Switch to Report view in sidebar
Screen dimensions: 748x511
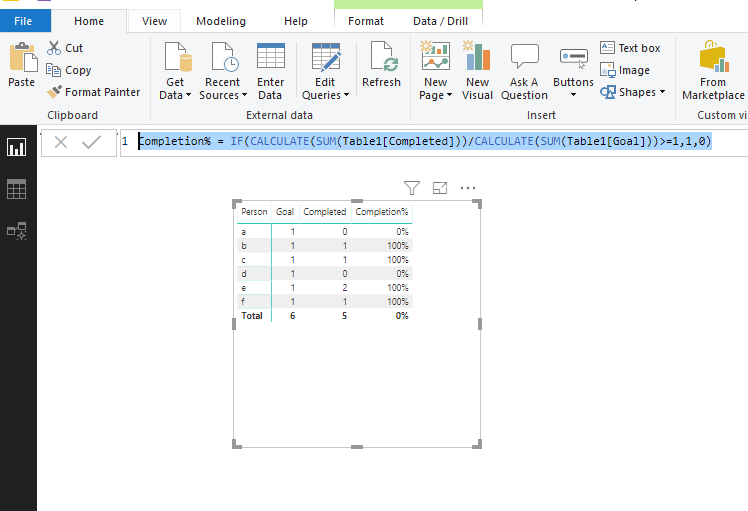(17, 147)
